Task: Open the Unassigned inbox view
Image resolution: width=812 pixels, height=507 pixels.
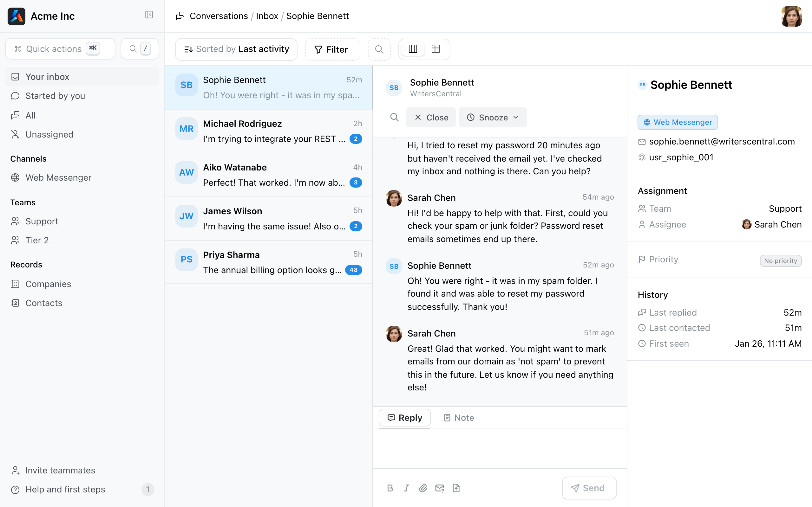Action: pyautogui.click(x=49, y=134)
